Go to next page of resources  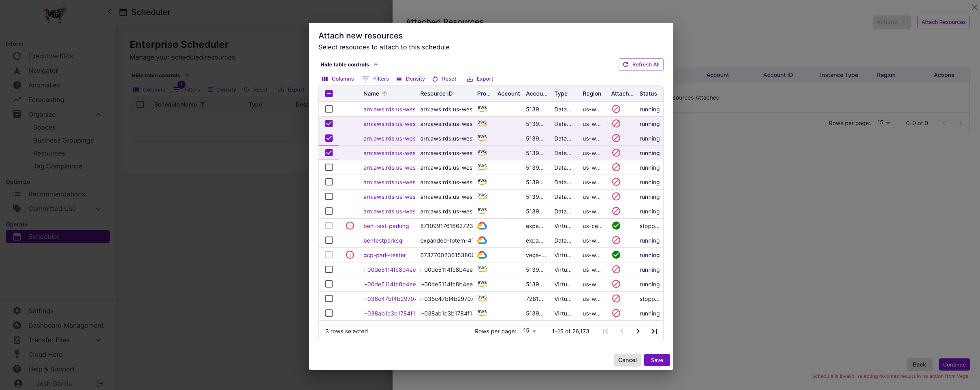coord(638,331)
